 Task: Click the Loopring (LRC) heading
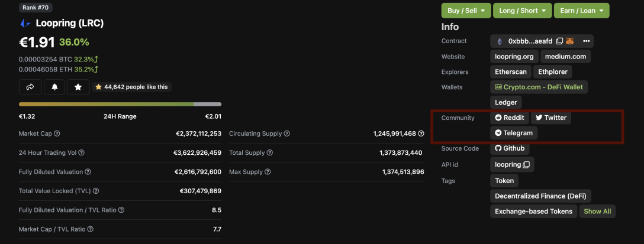point(69,24)
